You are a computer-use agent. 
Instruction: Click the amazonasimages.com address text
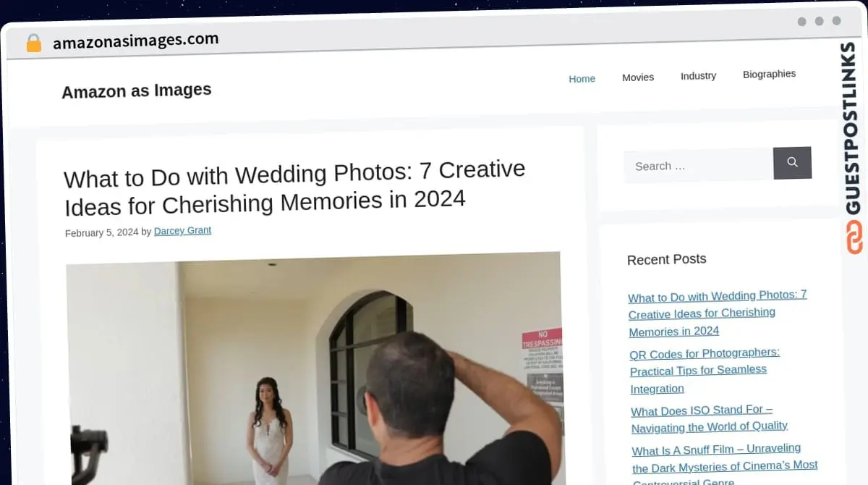[135, 41]
